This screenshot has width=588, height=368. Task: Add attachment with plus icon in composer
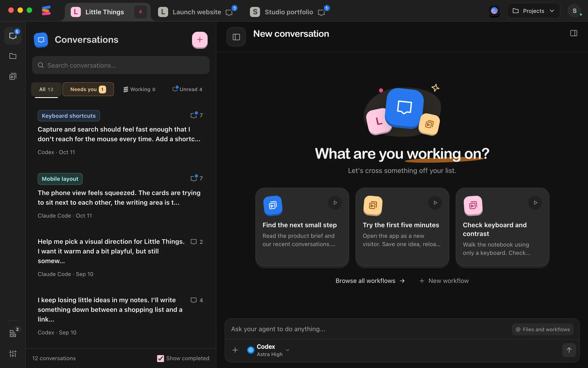(235, 350)
